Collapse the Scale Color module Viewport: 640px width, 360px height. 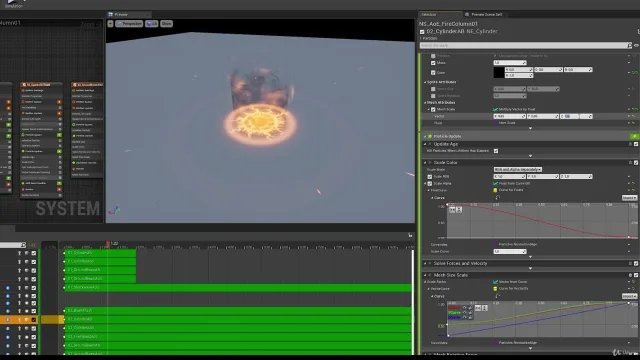[x=425, y=162]
